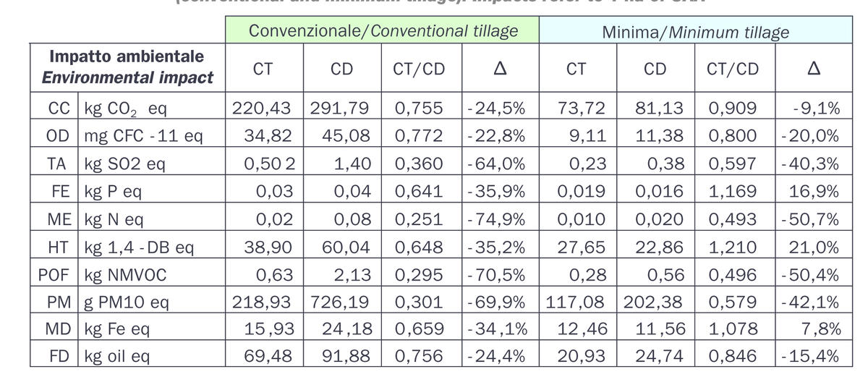
Task: Click the 16,9% delta in FE row
Action: 815,192
